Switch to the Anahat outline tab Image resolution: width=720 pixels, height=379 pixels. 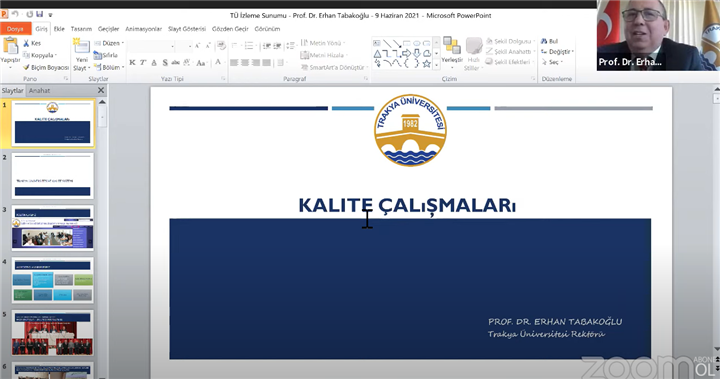click(x=39, y=91)
